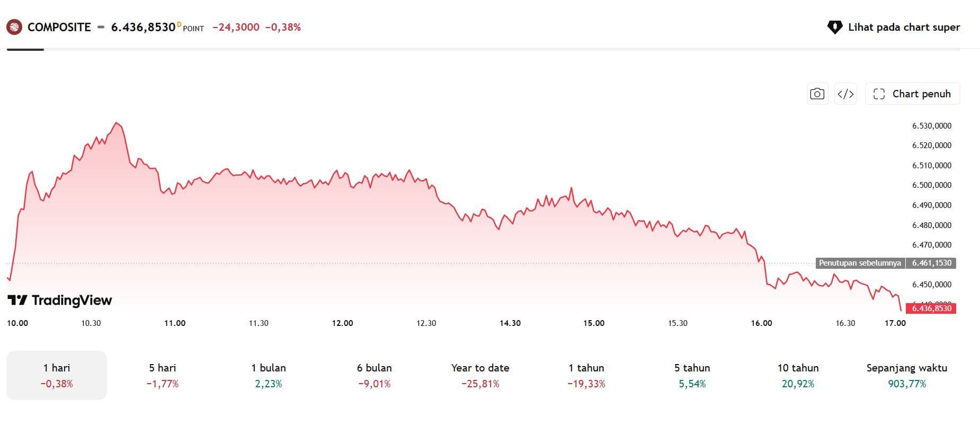
Task: Open Chart penuh full chart view
Action: click(912, 94)
